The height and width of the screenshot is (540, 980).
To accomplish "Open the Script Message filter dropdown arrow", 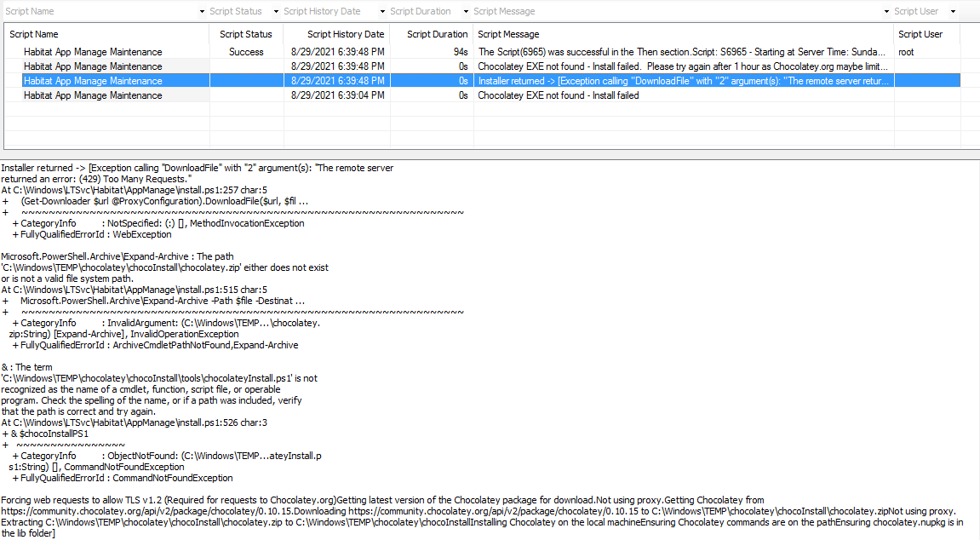I will [x=885, y=12].
